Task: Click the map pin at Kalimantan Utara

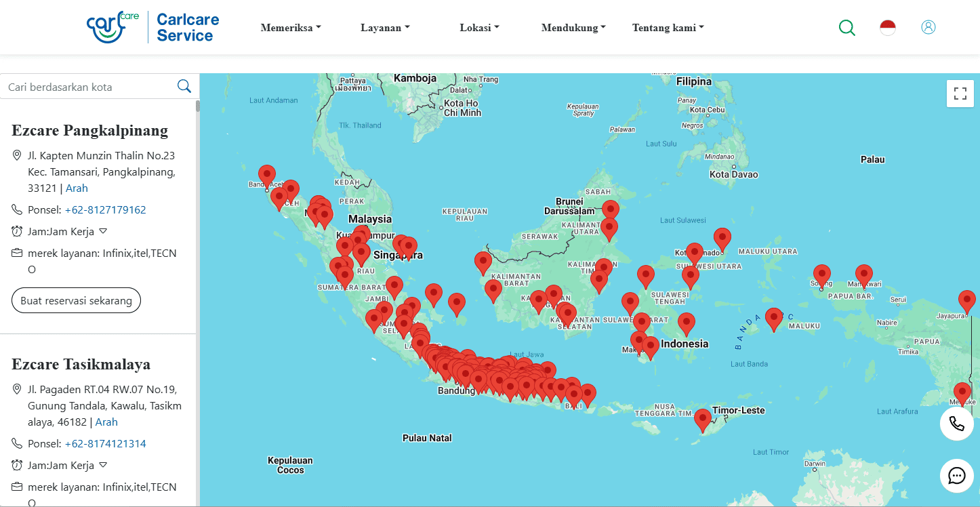Action: click(x=609, y=229)
